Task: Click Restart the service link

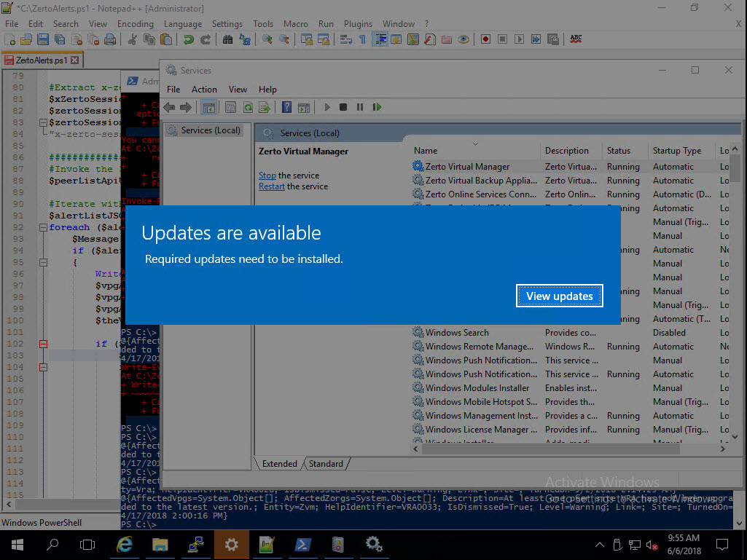Action: click(272, 186)
